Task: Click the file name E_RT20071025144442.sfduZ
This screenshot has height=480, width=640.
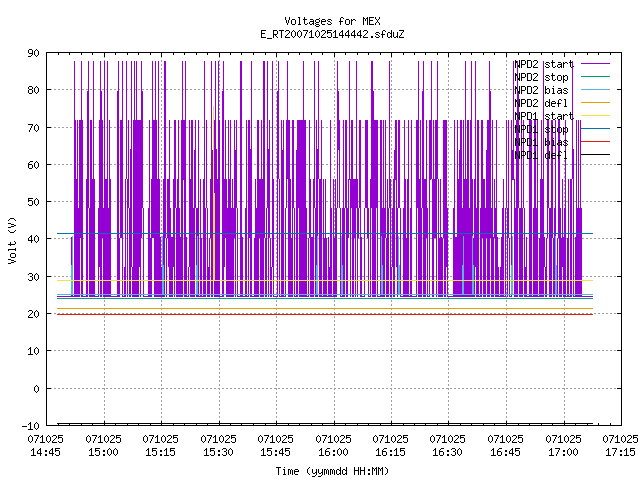Action: (x=332, y=34)
